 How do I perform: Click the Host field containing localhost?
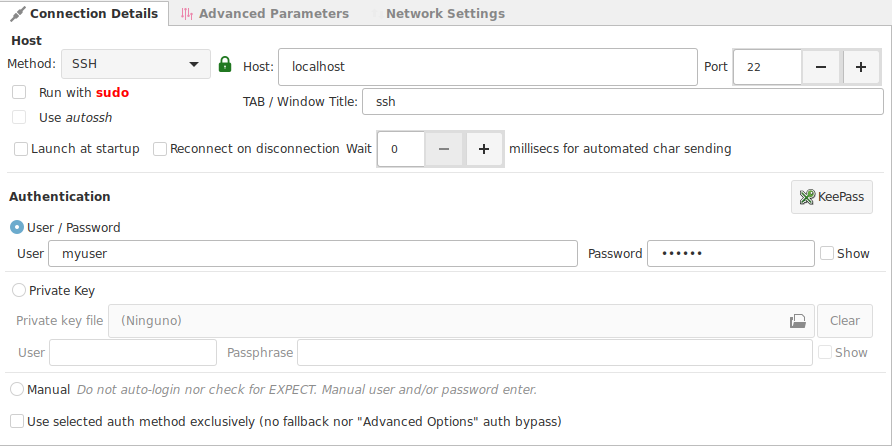(488, 67)
